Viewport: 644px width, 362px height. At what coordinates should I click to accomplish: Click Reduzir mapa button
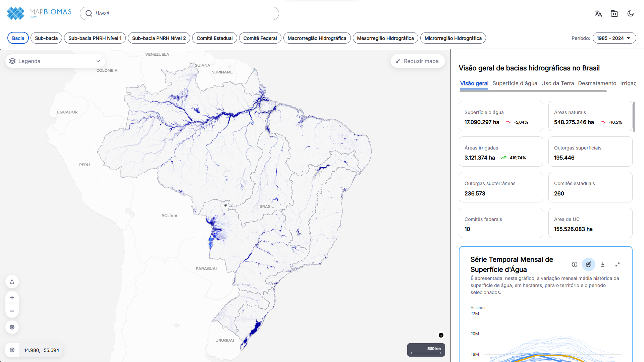coord(418,61)
